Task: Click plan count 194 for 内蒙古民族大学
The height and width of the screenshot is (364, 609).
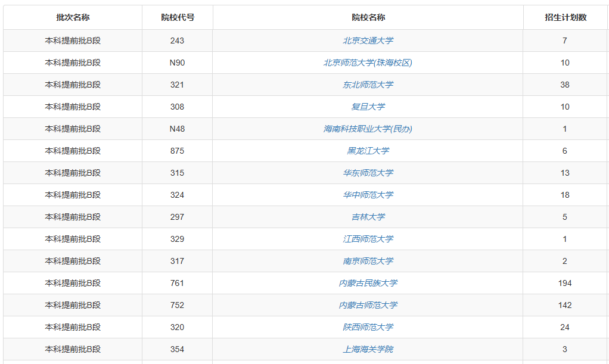Action: pyautogui.click(x=565, y=283)
